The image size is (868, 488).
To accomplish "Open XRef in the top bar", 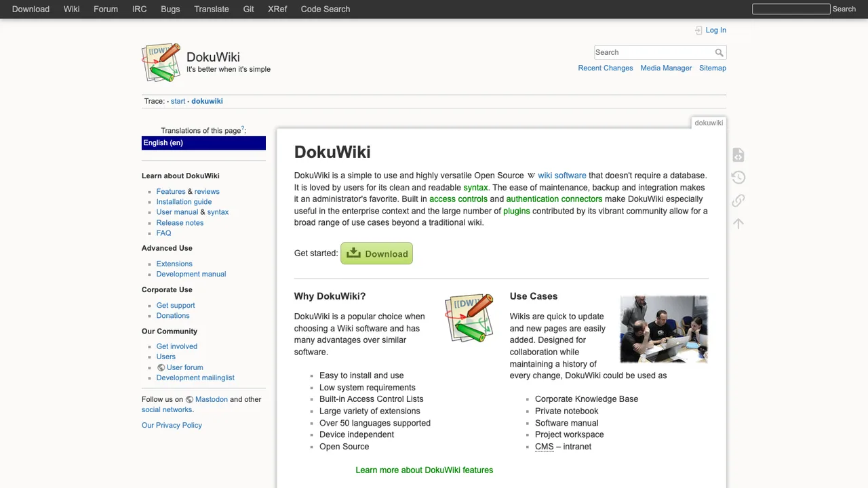I will [277, 9].
